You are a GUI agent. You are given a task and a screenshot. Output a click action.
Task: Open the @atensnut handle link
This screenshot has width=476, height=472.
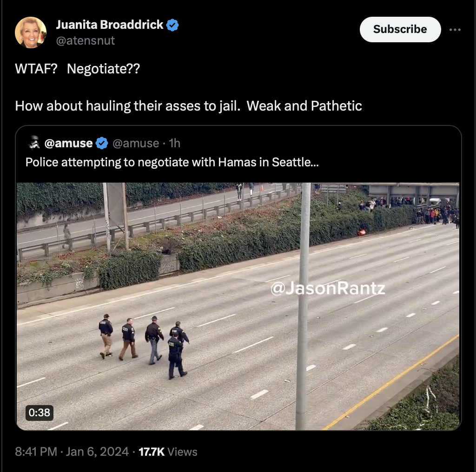point(86,40)
